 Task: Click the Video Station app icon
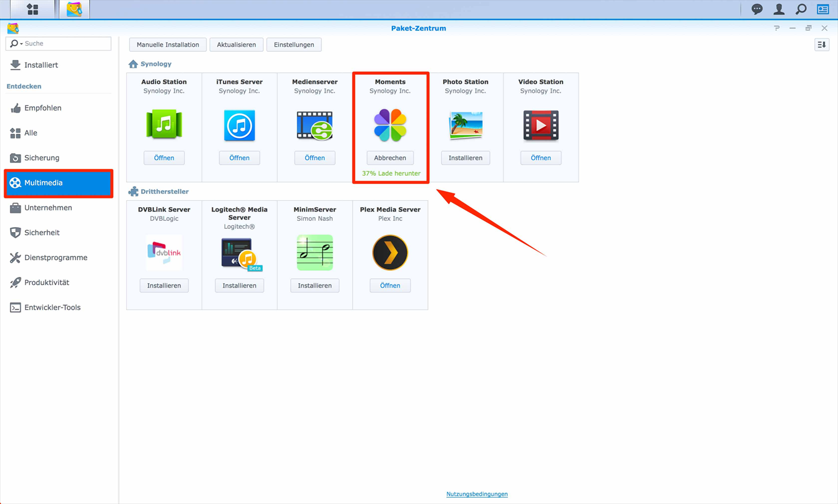[x=541, y=125]
